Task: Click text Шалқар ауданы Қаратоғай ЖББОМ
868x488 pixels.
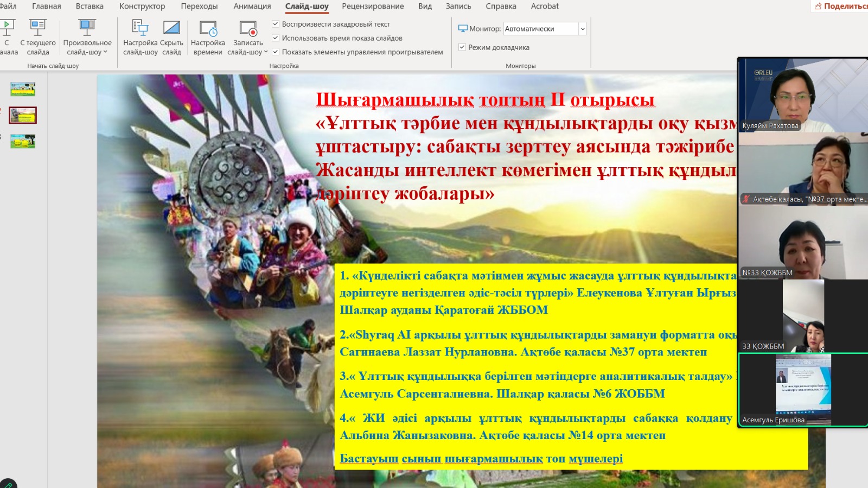Action: 444,310
